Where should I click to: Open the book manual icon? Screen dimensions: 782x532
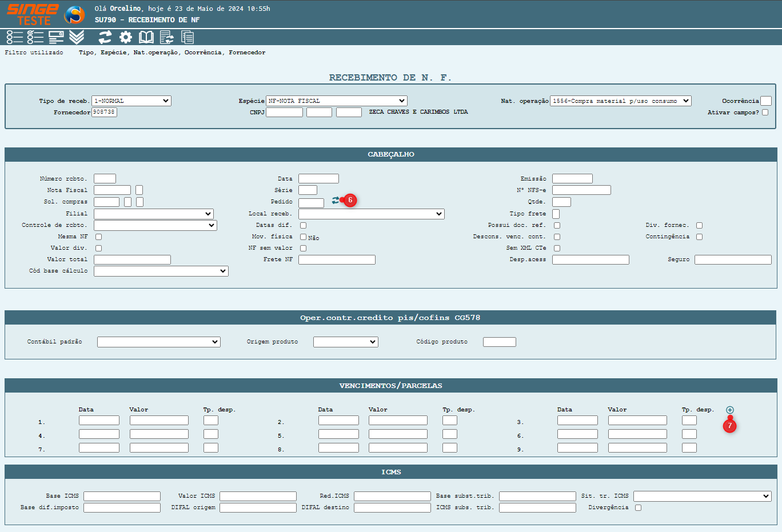[146, 37]
